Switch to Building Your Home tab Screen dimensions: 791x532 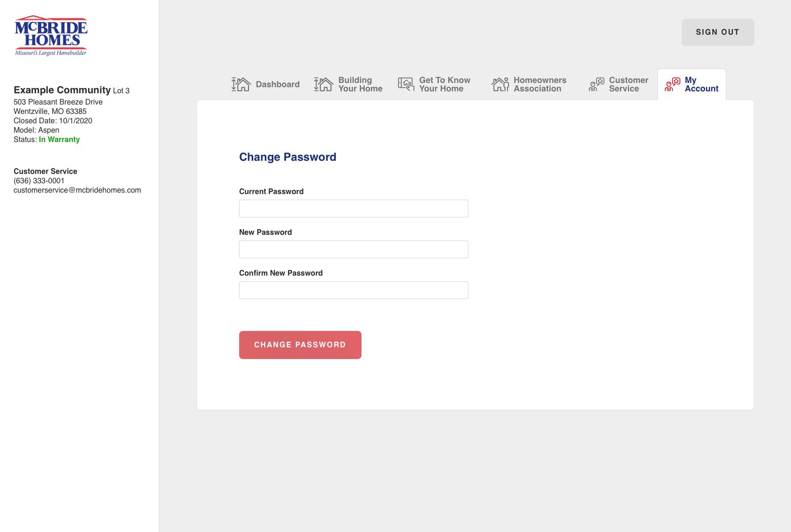click(360, 84)
